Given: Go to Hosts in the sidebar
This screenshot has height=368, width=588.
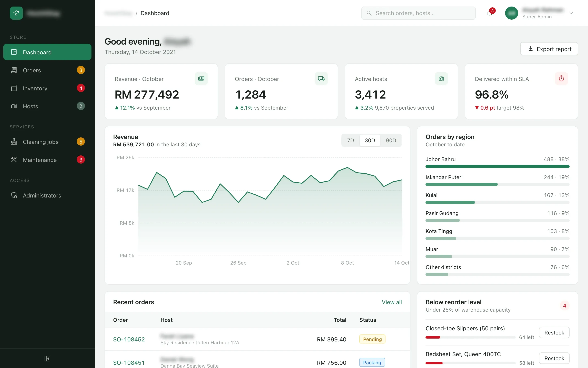Looking at the screenshot, I should coord(47,106).
